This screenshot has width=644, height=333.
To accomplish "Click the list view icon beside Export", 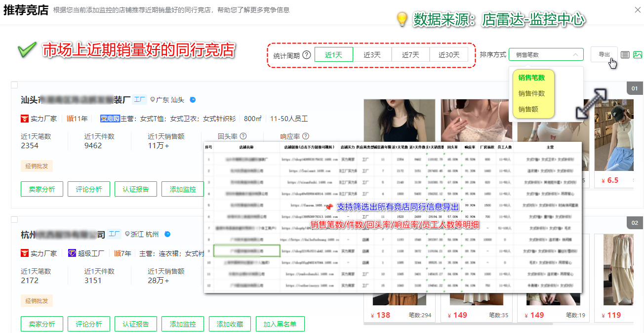I will tap(625, 55).
